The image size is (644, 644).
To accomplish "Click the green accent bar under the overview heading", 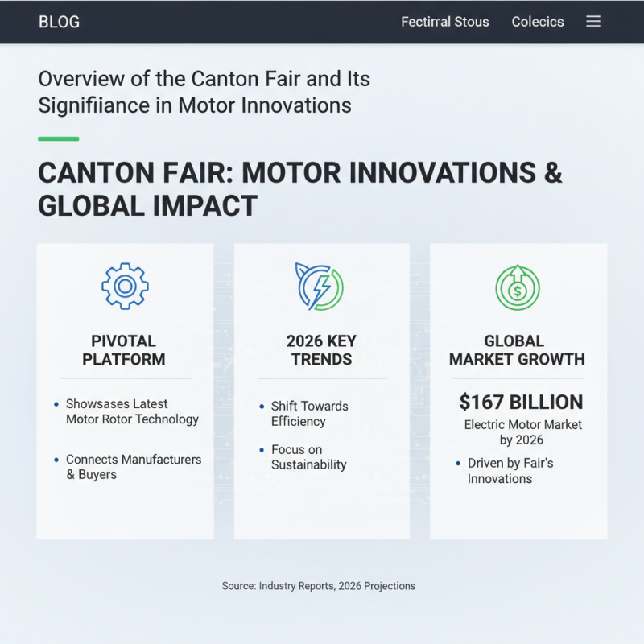I will 57,138.
